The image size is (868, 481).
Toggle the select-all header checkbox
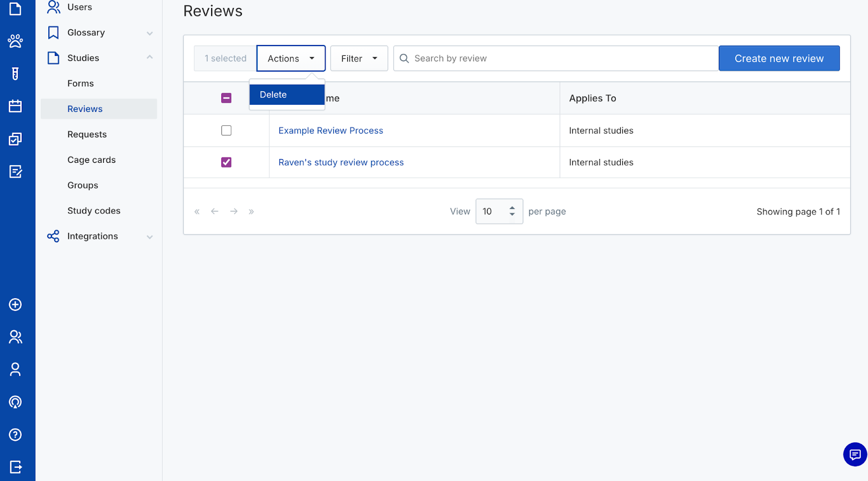pyautogui.click(x=226, y=98)
